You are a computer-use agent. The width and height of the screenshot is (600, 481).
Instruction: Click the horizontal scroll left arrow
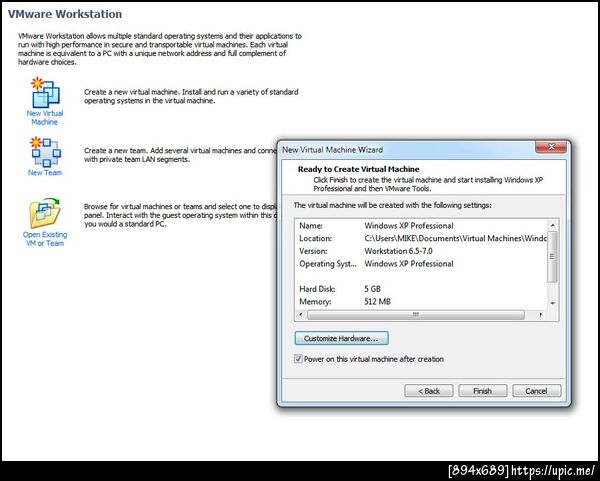[x=301, y=315]
